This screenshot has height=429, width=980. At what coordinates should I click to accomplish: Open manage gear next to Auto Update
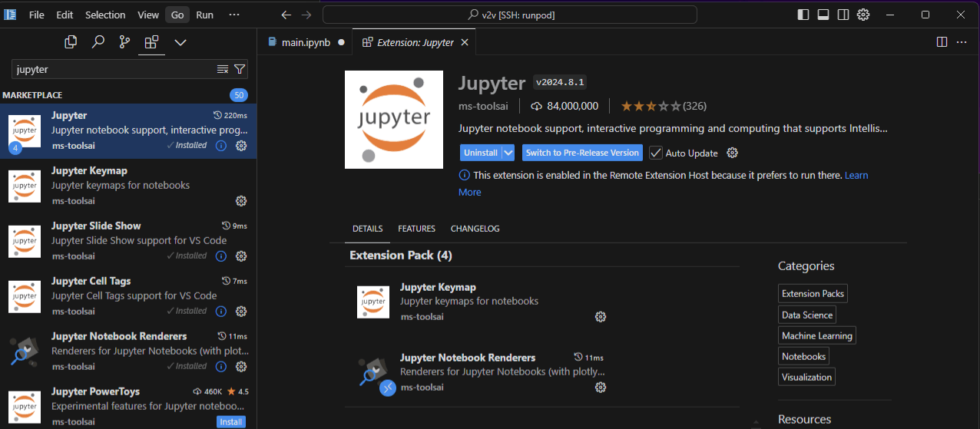(x=732, y=153)
